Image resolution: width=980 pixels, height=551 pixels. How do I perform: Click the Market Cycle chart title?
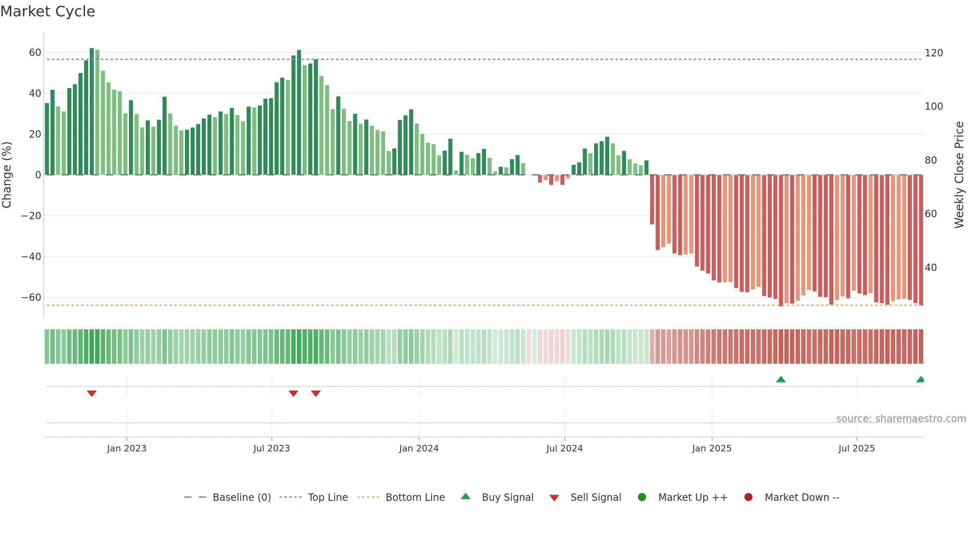(48, 11)
